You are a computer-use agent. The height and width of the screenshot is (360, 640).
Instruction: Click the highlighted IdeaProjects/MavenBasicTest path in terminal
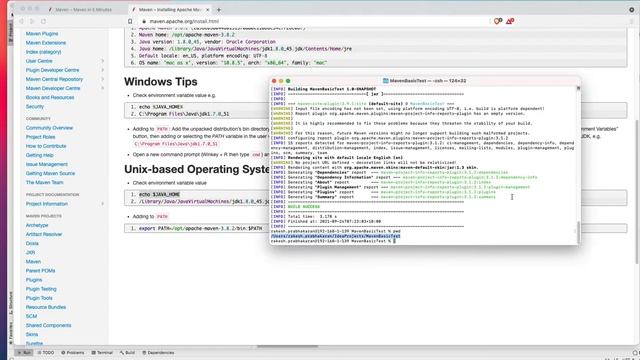click(x=336, y=236)
